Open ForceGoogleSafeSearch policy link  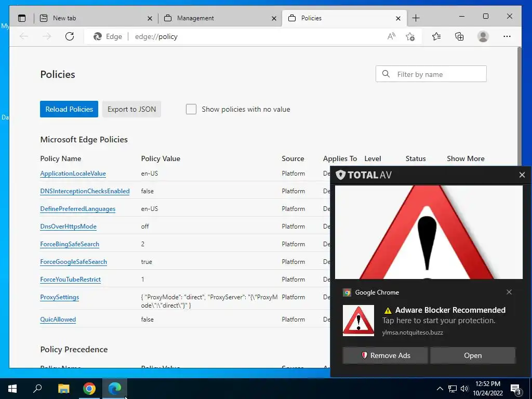73,262
